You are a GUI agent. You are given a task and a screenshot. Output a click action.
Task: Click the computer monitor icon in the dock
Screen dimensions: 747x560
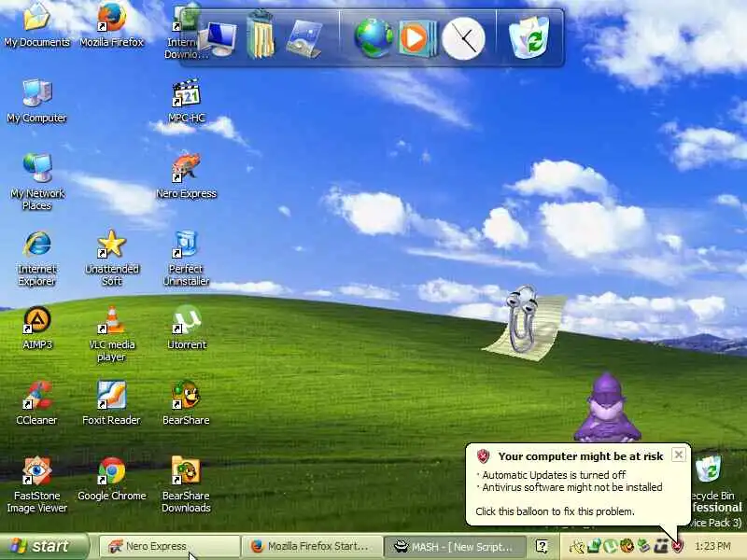(x=218, y=38)
